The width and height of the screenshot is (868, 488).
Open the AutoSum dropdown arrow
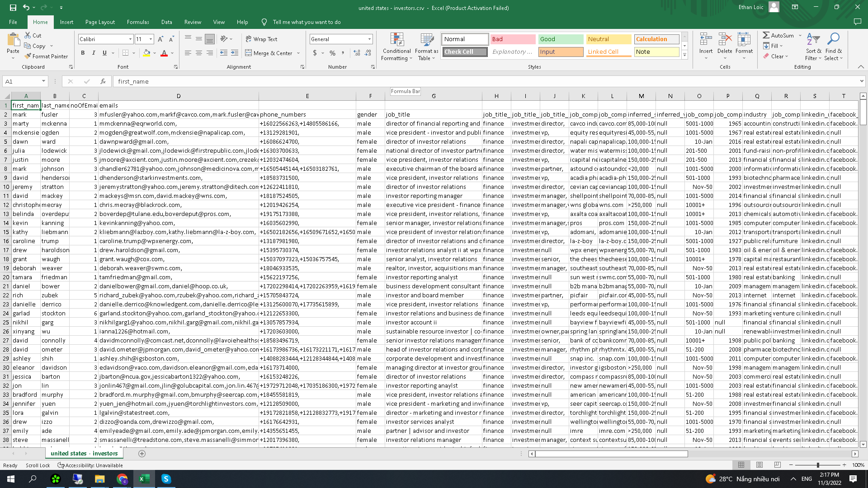click(799, 35)
